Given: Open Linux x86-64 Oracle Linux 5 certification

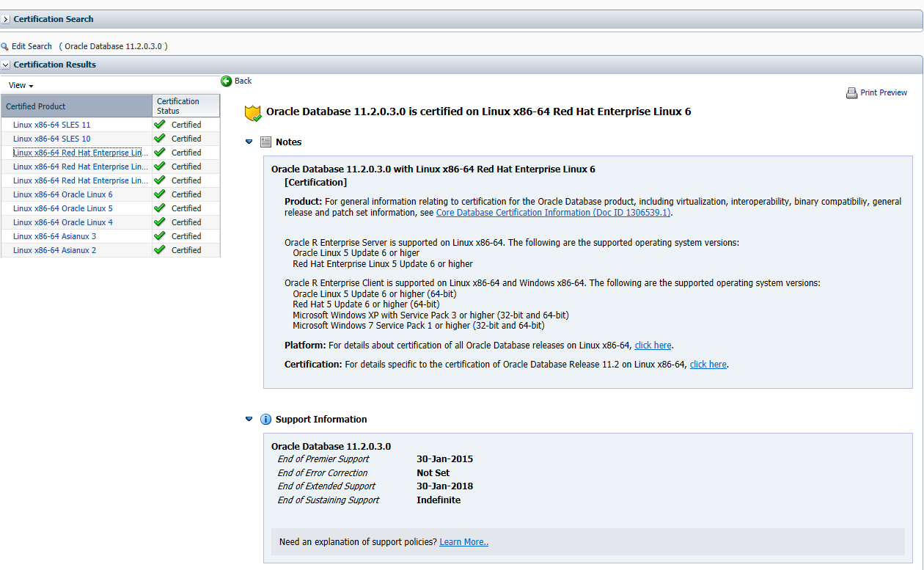Looking at the screenshot, I should 63,208.
